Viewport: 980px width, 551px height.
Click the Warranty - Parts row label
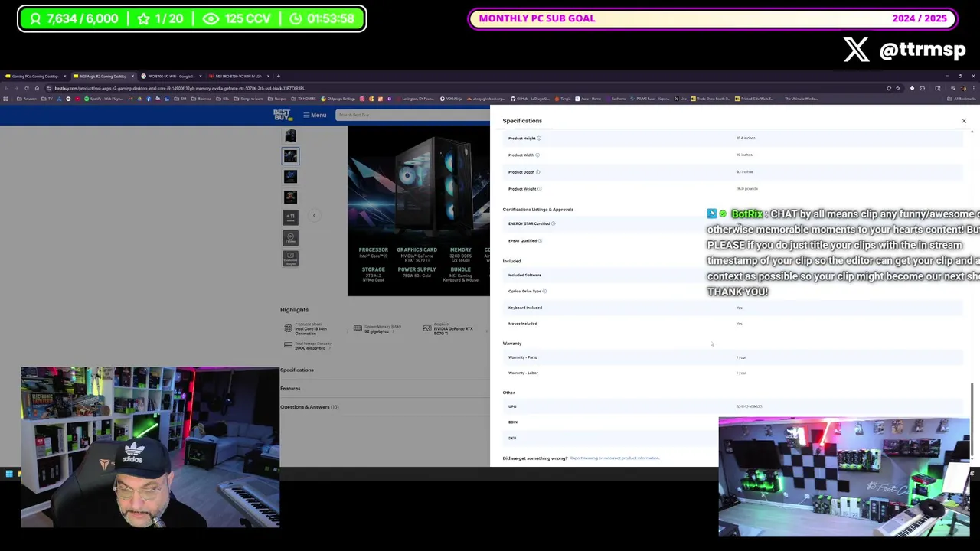(523, 357)
